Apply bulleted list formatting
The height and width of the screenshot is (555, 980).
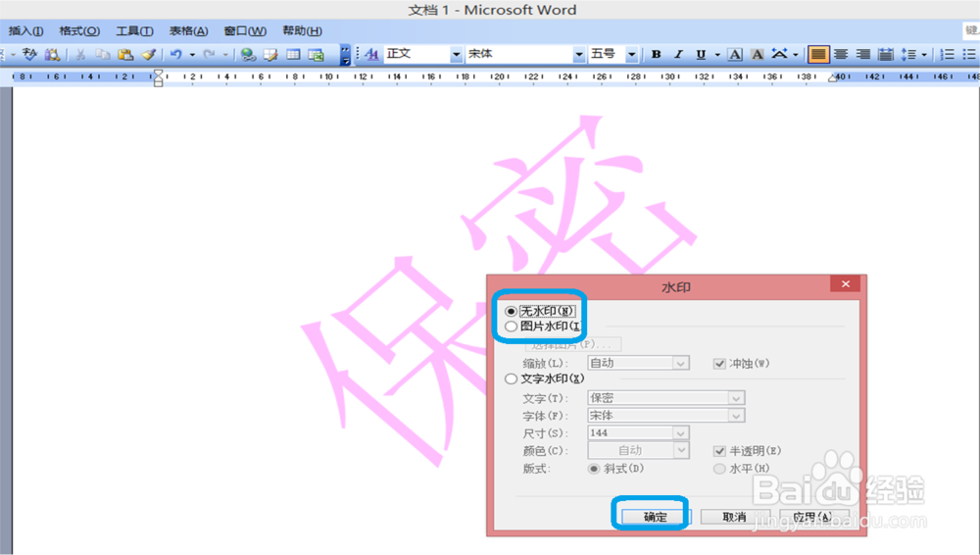click(969, 55)
